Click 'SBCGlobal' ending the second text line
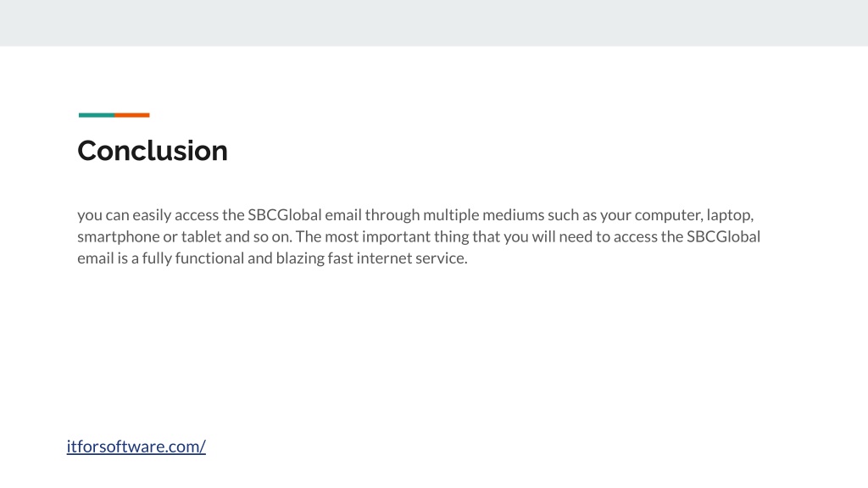868x488 pixels. 724,236
